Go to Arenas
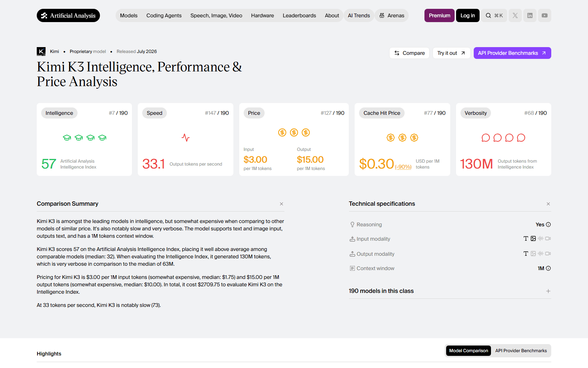 (x=392, y=15)
